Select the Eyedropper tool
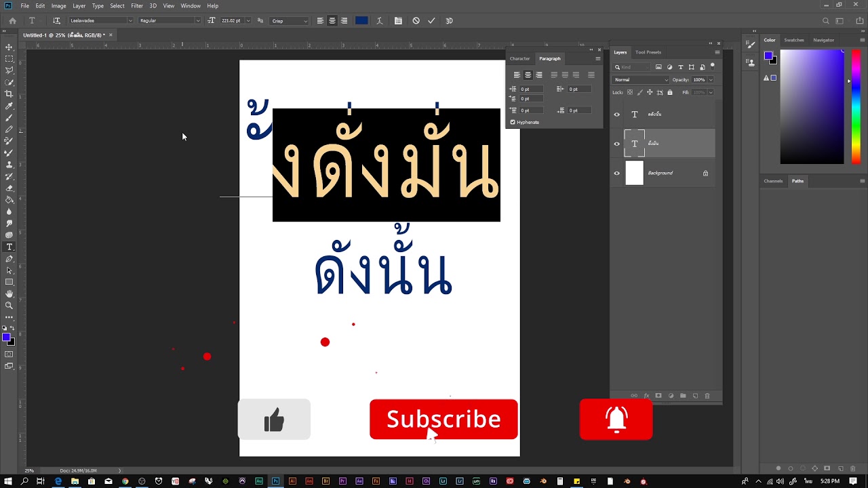This screenshot has height=488, width=868. 9,106
